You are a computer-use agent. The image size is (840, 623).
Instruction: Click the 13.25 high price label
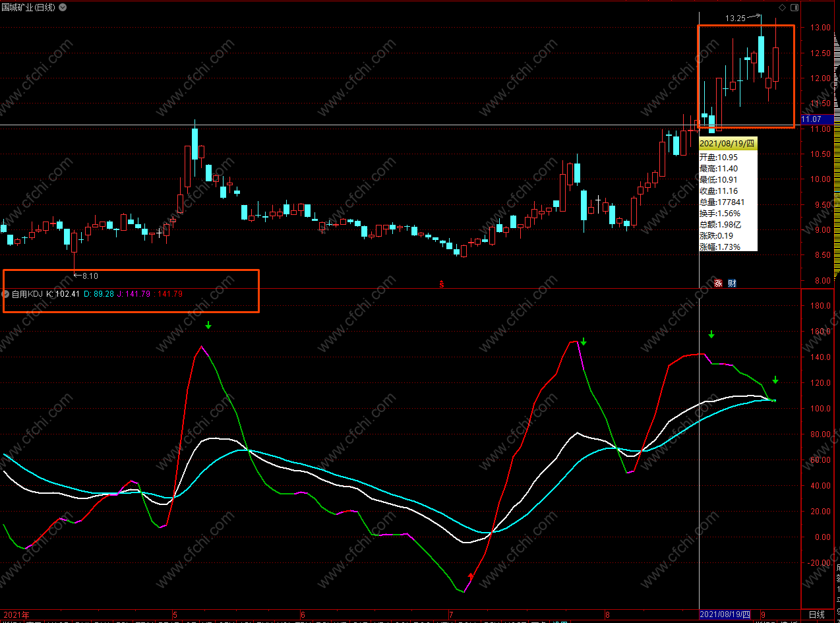[735, 18]
